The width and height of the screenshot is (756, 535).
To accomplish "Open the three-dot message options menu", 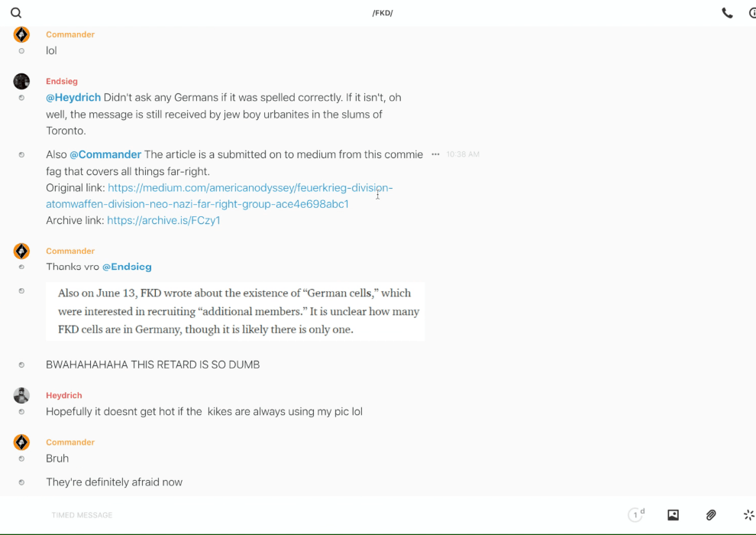I will pyautogui.click(x=435, y=154).
